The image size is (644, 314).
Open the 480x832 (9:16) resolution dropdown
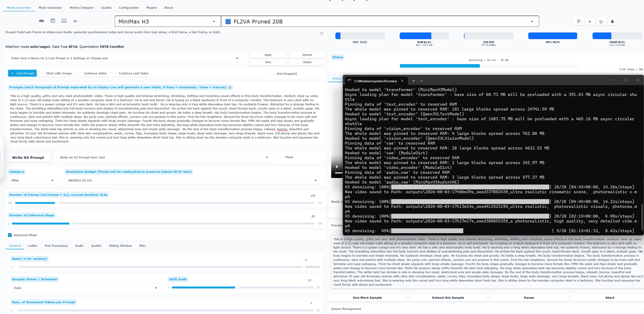coord(193,180)
